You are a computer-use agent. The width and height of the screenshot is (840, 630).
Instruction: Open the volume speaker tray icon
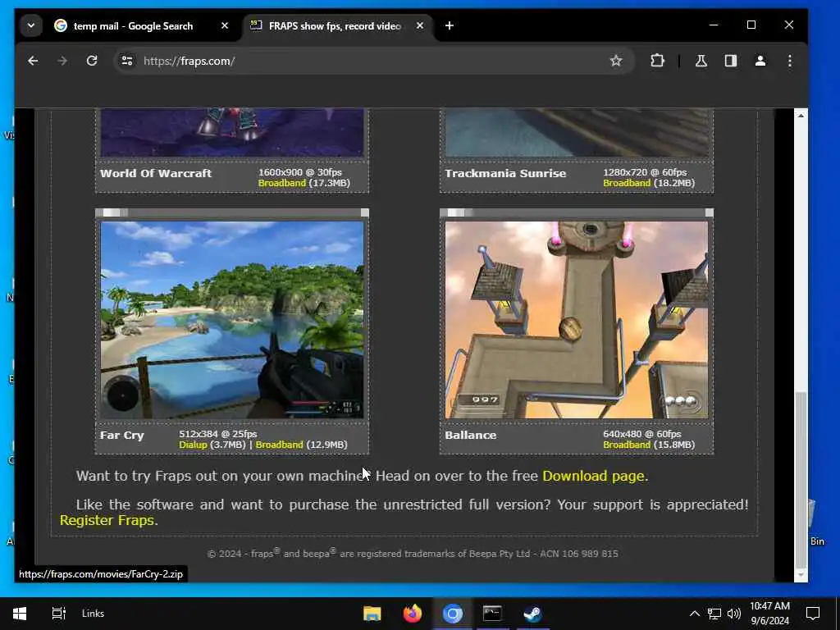(734, 614)
